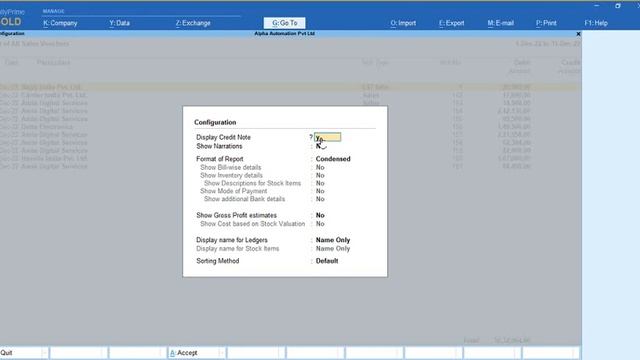The width and height of the screenshot is (640, 360).
Task: Click the MANAGE label in top bar
Action: tap(53, 11)
